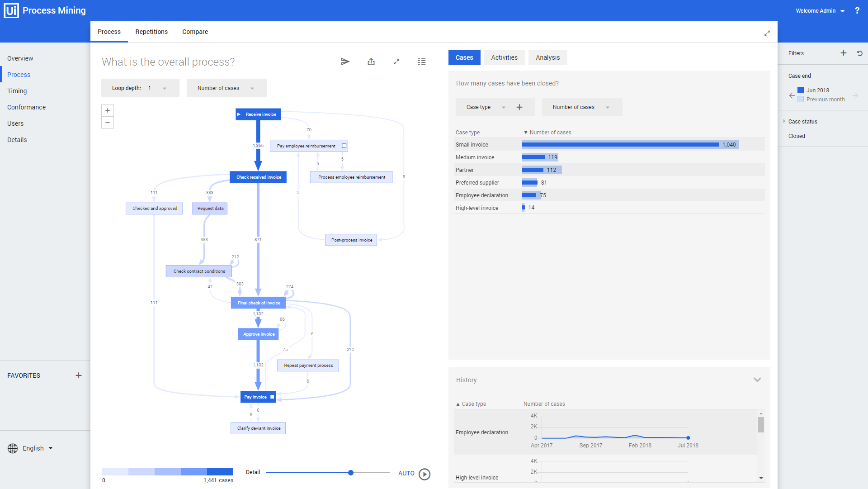
Task: Click the zoom in plus icon
Action: coord(108,110)
